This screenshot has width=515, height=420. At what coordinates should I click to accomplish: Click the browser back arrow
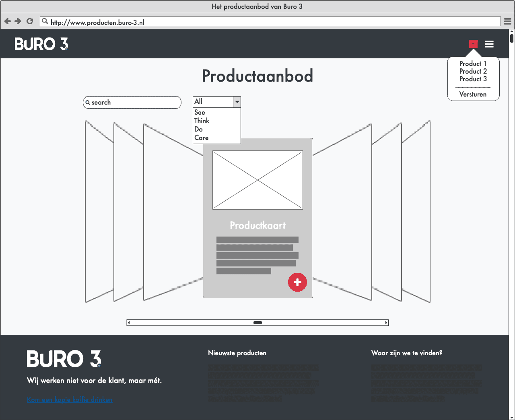click(x=7, y=21)
